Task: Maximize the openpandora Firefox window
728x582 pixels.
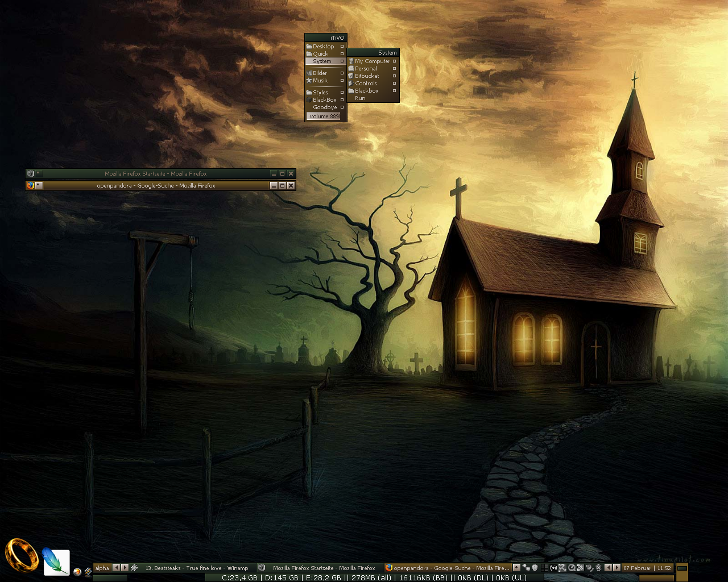Action: point(282,185)
